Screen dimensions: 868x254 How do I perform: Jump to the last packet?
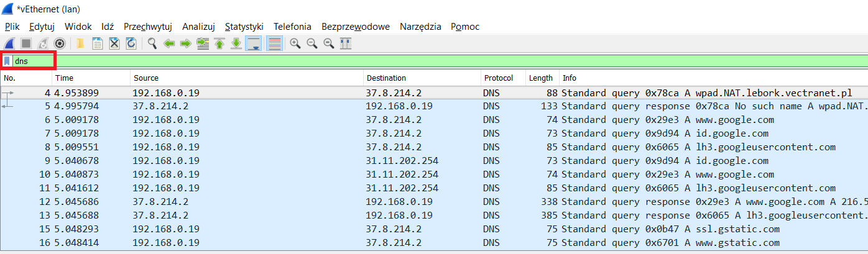tap(236, 43)
